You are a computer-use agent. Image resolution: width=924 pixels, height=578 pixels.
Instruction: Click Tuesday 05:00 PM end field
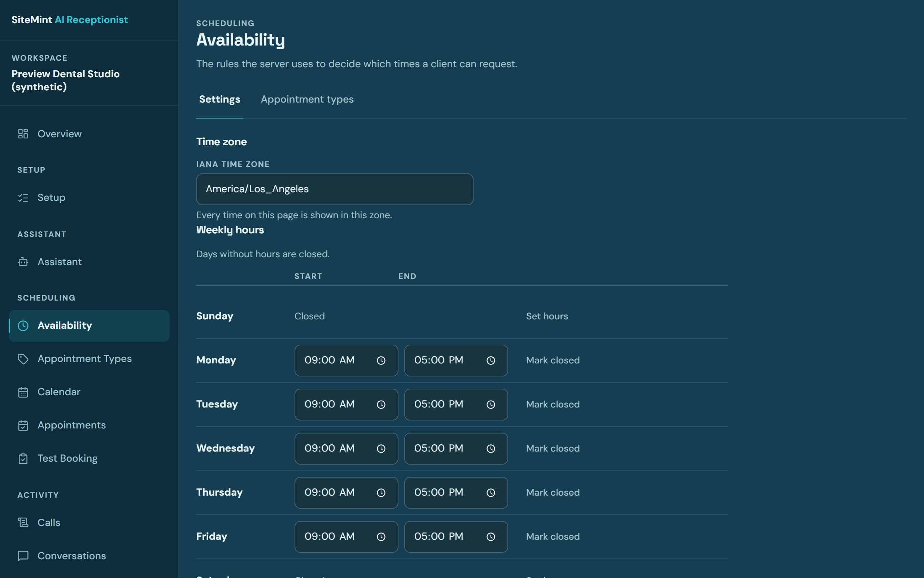456,405
